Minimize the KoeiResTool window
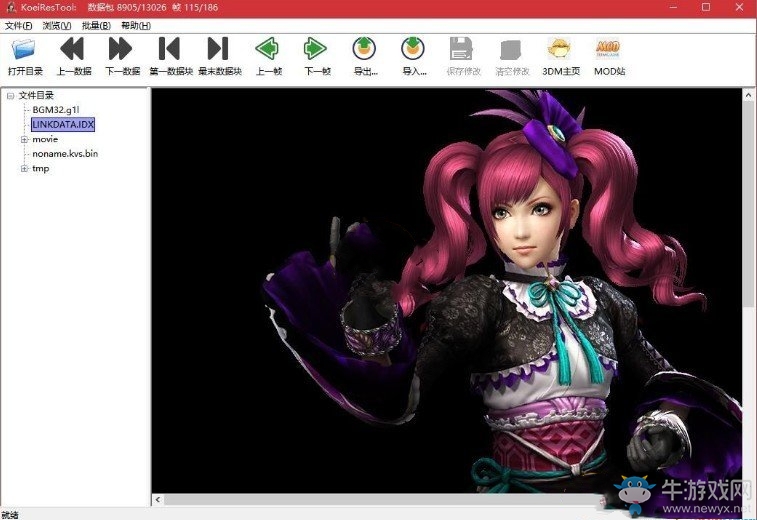 pyautogui.click(x=673, y=7)
